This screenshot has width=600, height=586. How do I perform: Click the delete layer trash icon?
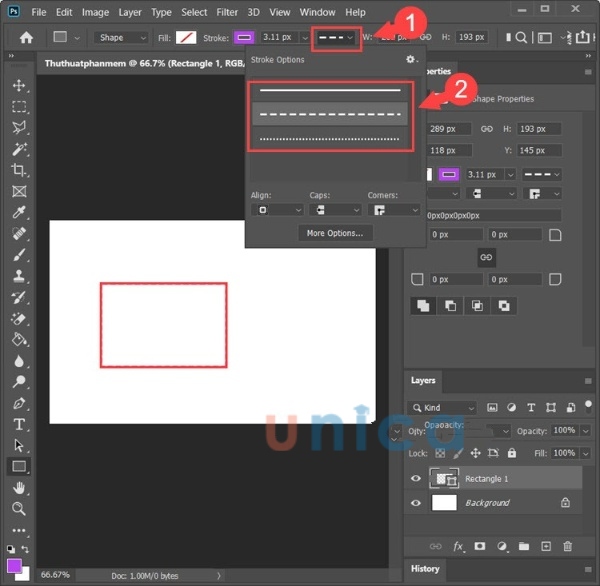(x=568, y=546)
